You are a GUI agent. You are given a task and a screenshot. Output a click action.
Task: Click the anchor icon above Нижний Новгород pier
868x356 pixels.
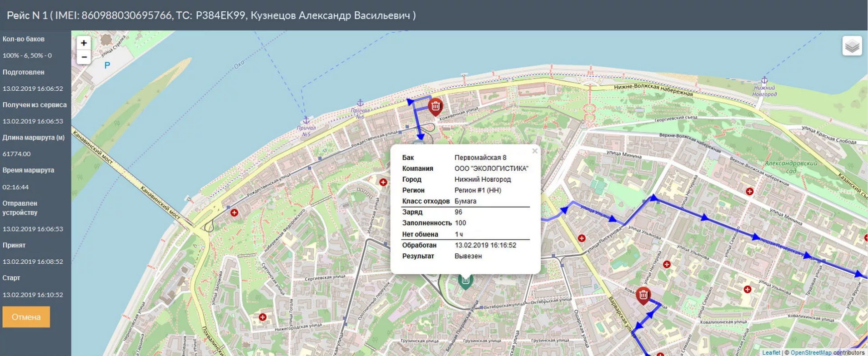tap(764, 80)
